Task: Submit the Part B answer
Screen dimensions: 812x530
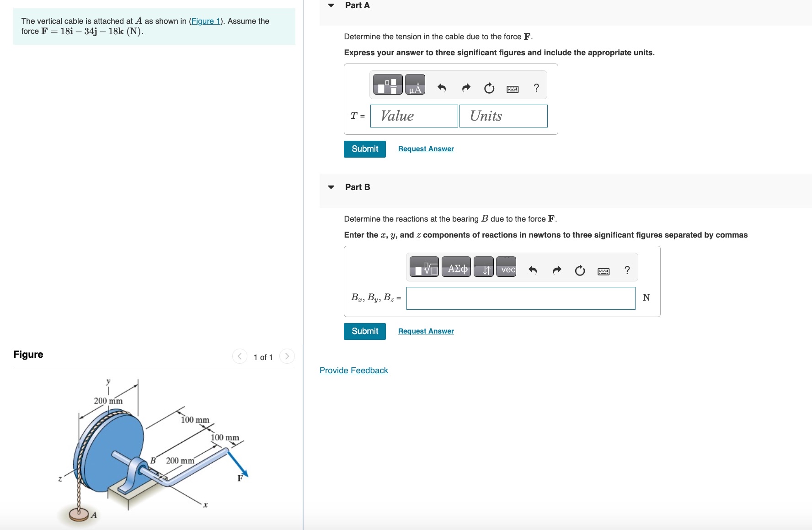Action: [365, 331]
